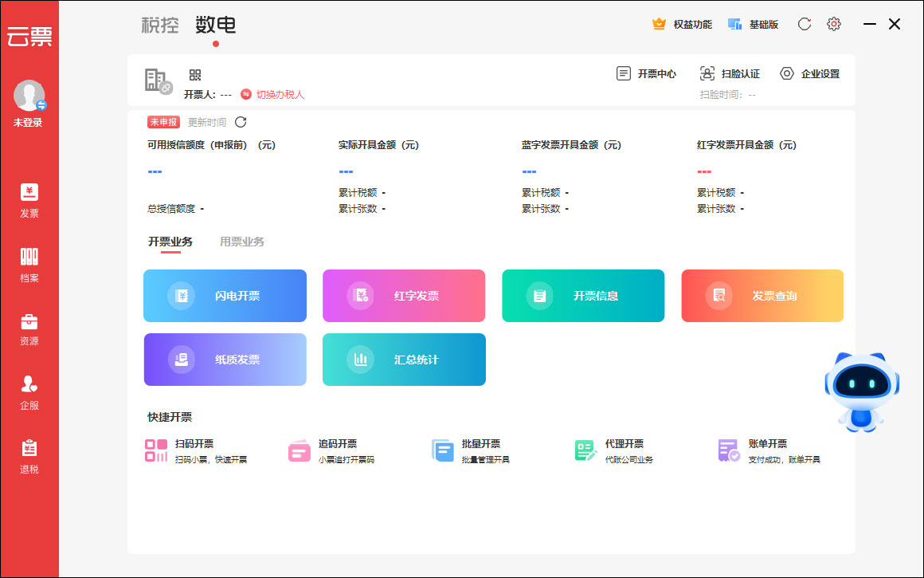Switch to the 税控 tab
924x578 pixels.
(159, 25)
